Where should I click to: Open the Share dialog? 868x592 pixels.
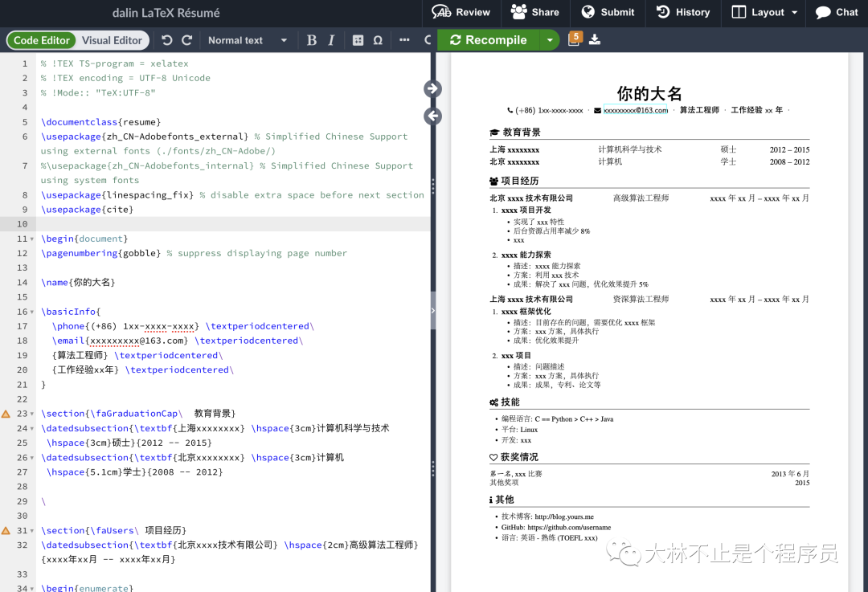point(534,12)
